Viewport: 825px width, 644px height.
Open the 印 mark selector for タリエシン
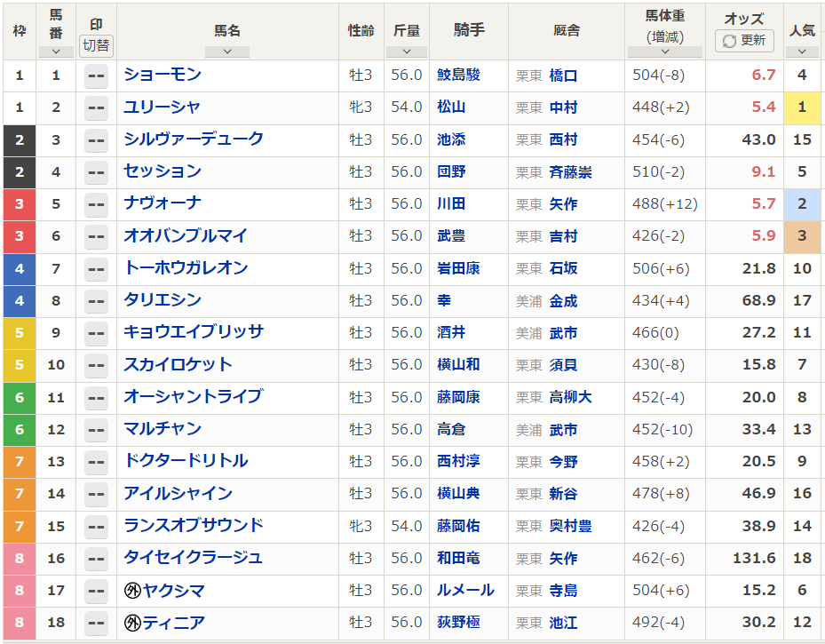point(96,301)
